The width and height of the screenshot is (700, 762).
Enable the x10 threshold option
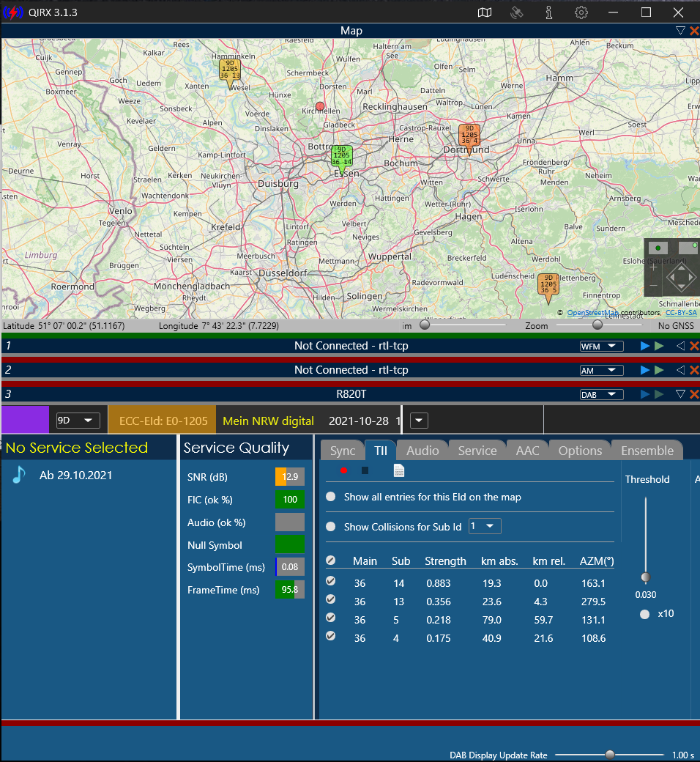[x=645, y=614]
